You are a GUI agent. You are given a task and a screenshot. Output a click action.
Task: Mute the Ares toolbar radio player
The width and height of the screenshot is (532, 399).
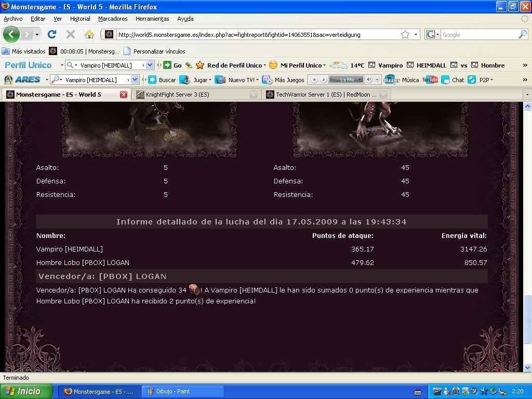369,80
